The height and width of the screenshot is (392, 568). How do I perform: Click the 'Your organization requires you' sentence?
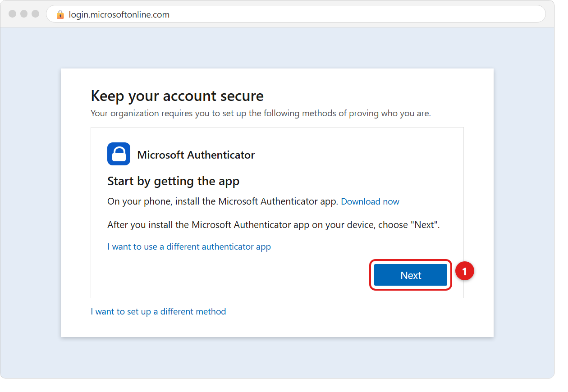[x=261, y=113]
